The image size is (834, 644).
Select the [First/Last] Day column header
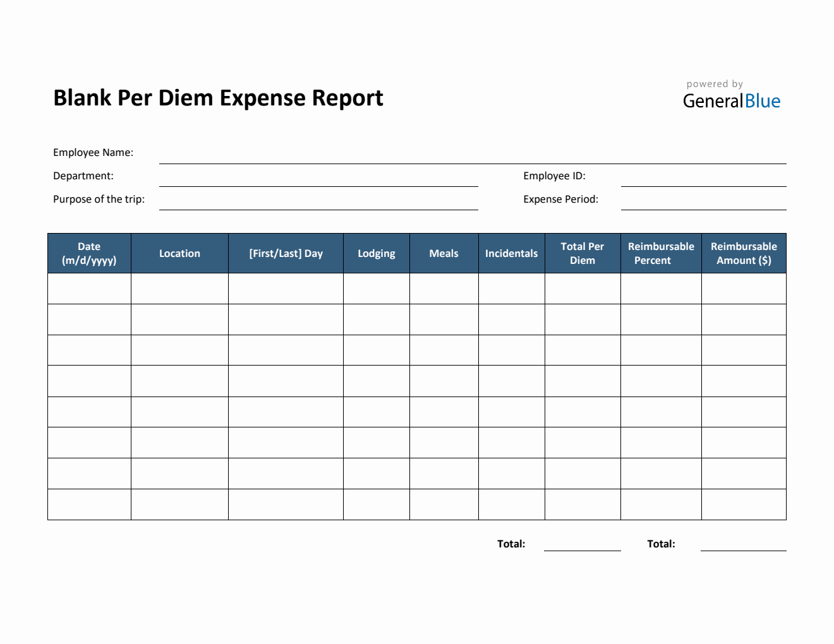286,253
